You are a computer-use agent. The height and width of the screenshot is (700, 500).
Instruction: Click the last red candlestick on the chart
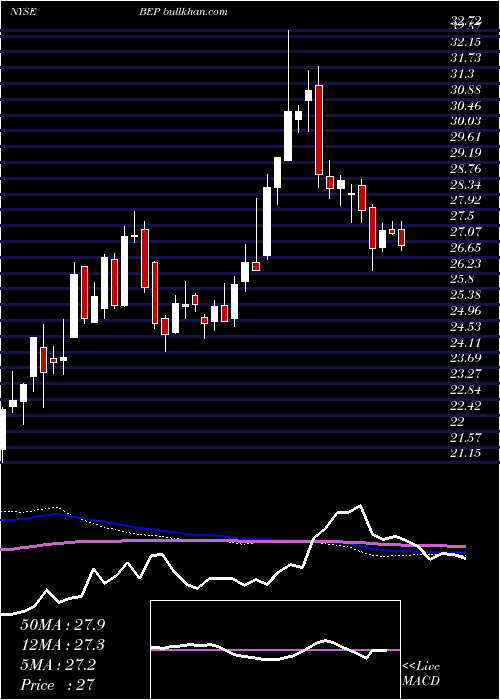tap(401, 237)
